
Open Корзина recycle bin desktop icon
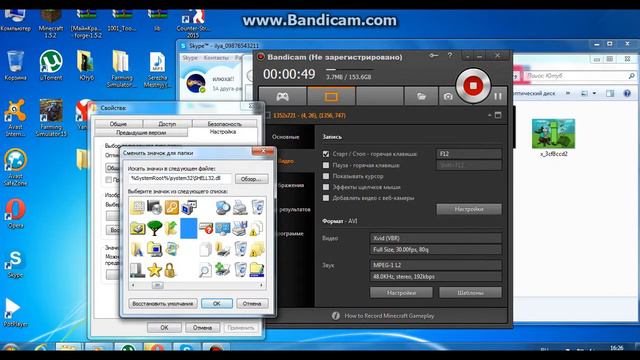[16, 65]
